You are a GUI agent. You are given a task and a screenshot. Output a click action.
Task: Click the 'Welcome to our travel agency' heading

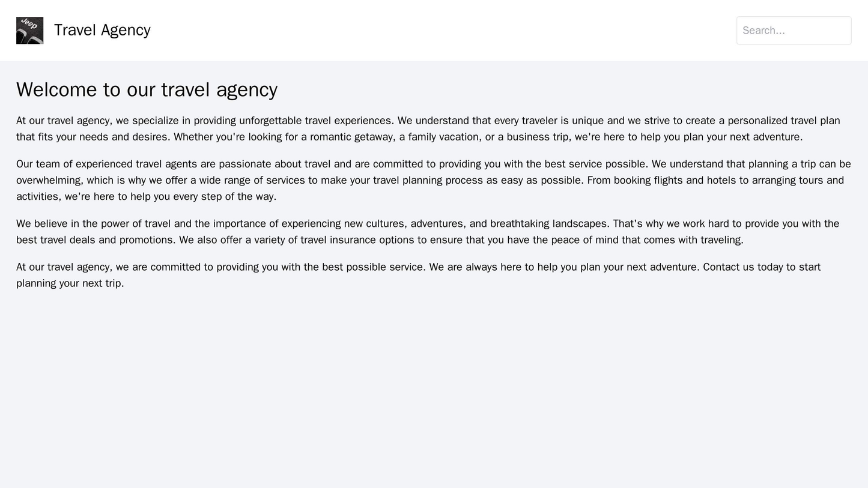click(147, 89)
